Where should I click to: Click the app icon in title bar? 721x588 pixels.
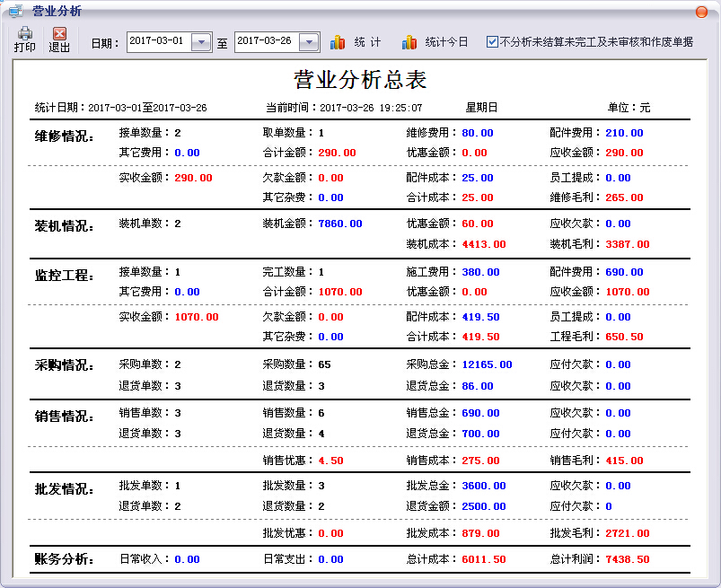pyautogui.click(x=16, y=11)
